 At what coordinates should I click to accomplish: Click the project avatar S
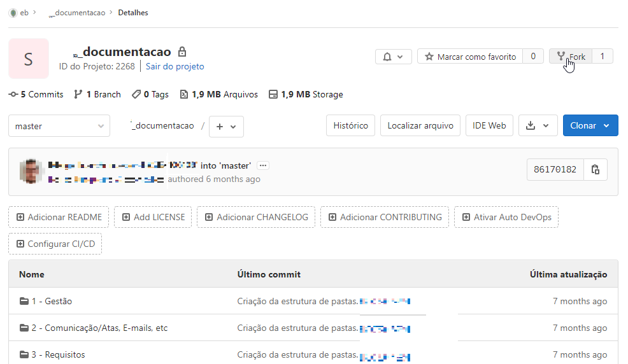(x=29, y=59)
